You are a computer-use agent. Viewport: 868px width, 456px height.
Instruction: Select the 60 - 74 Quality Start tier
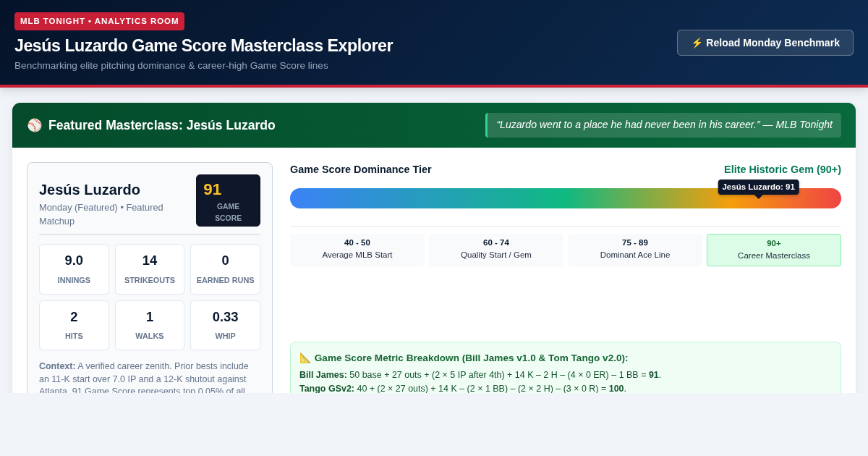click(x=496, y=250)
